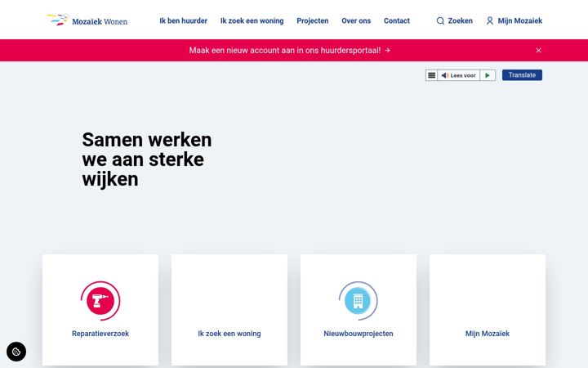588x368 pixels.
Task: Click the arrow icon in the red banner
Action: click(x=387, y=51)
